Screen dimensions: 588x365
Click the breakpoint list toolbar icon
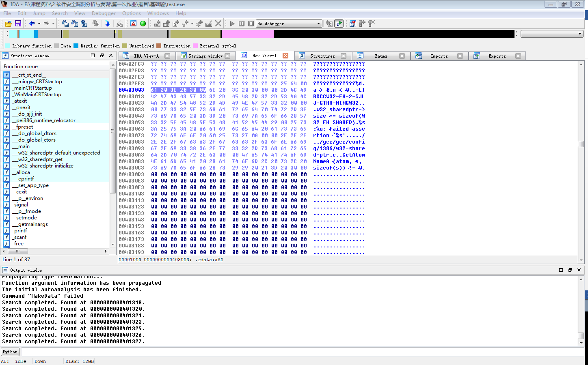pyautogui.click(x=352, y=24)
